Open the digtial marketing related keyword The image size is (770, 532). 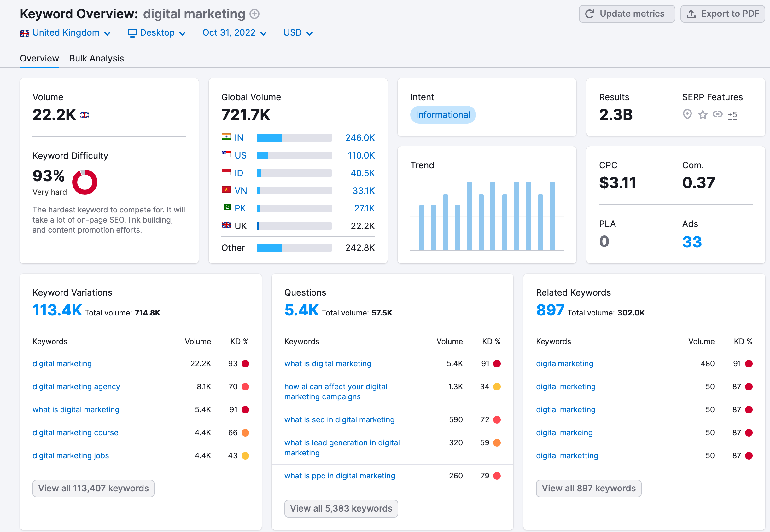(x=566, y=410)
